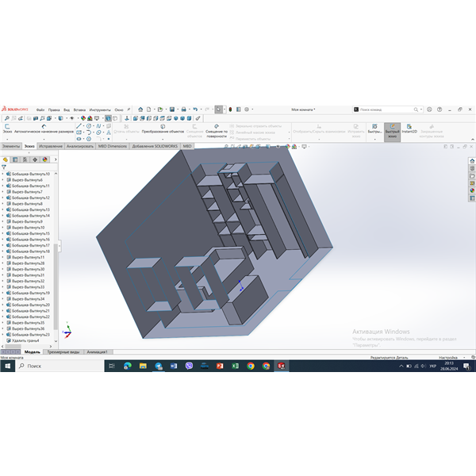Click Смещение по поверхности (Offset on Surface)

tap(217, 131)
